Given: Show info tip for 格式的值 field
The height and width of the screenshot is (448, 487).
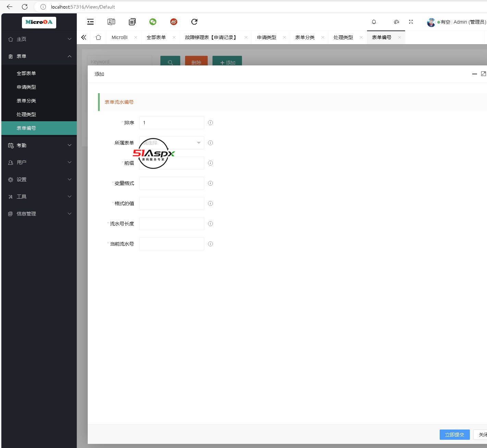Looking at the screenshot, I should point(210,203).
